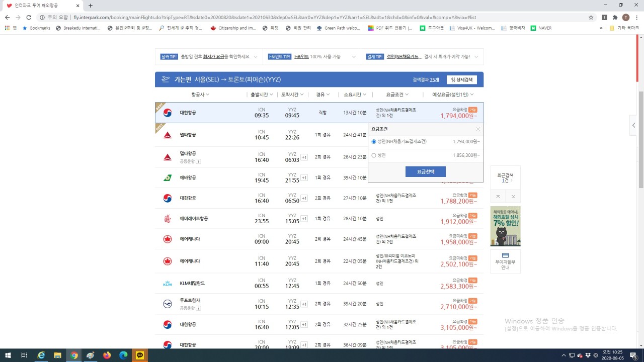Screen dimensions: 644x362
Task: Click the Lufthansa 공동운항 question mark icon
Action: 198,308
